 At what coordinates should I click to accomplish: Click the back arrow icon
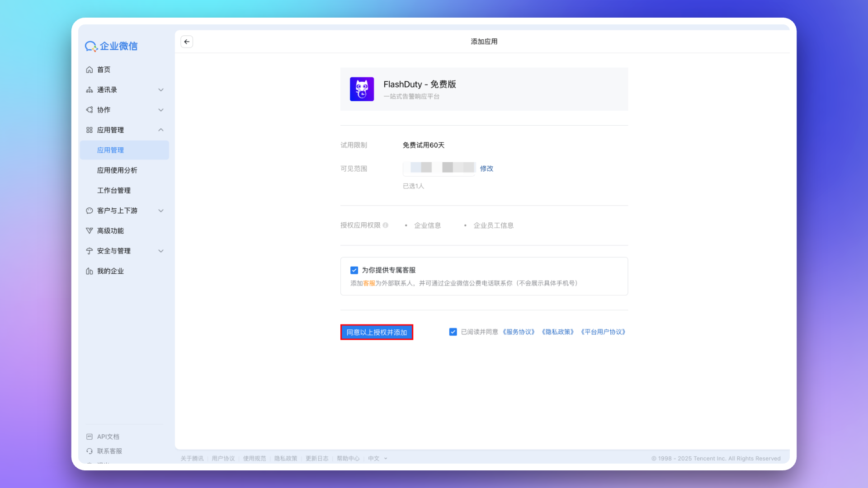tap(187, 42)
